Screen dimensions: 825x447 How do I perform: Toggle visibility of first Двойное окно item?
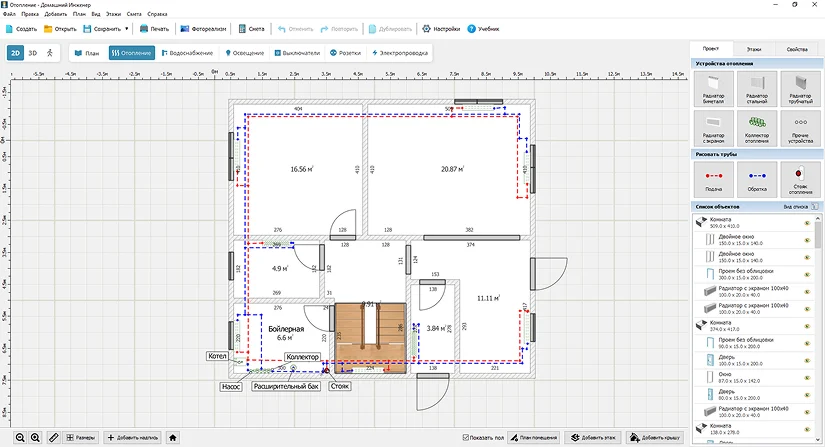tap(805, 239)
